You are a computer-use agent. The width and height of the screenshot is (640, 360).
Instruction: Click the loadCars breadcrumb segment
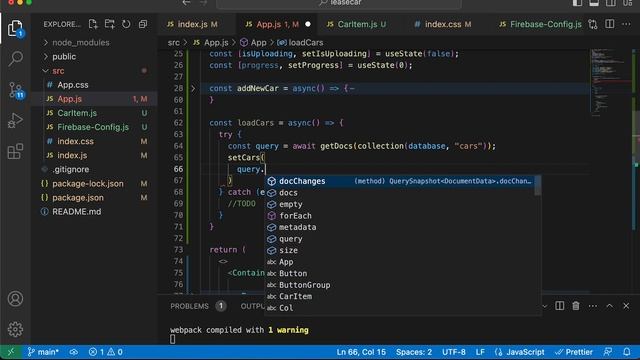coord(300,42)
